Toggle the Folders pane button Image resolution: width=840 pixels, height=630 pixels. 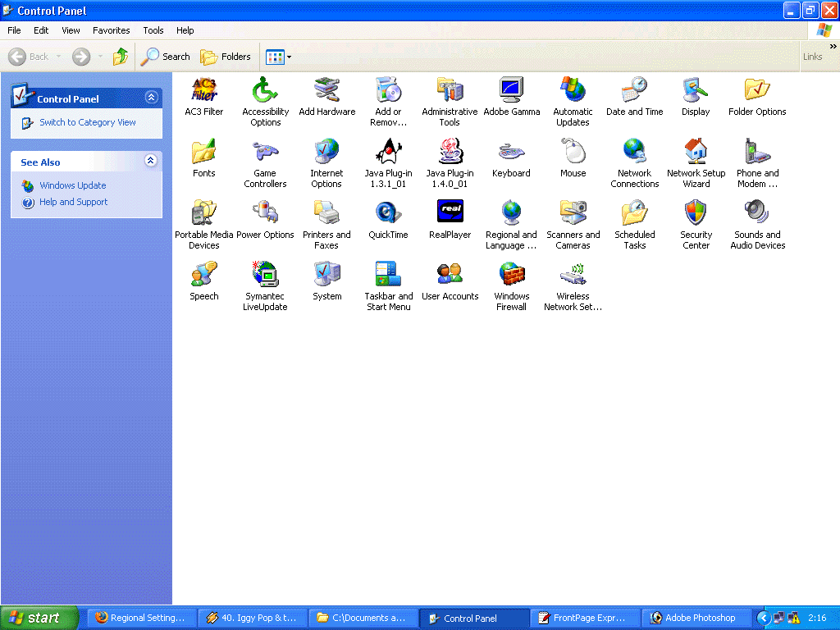click(x=225, y=57)
